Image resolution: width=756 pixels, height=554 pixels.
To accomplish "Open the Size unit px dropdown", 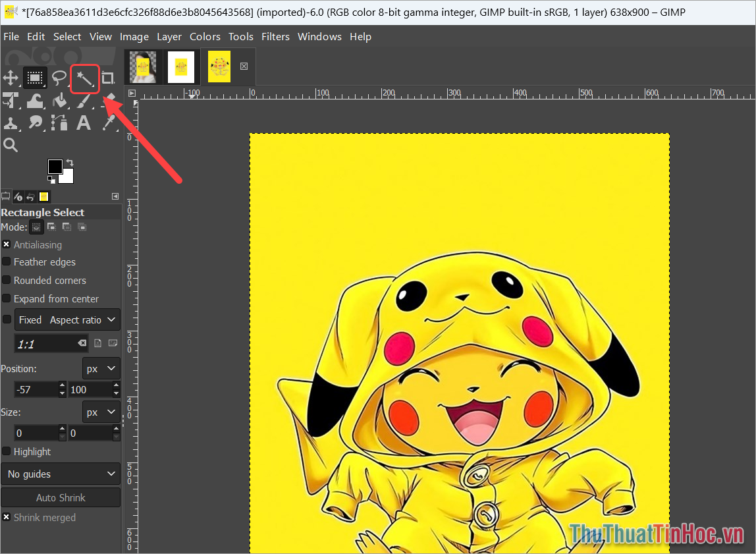I will click(101, 412).
